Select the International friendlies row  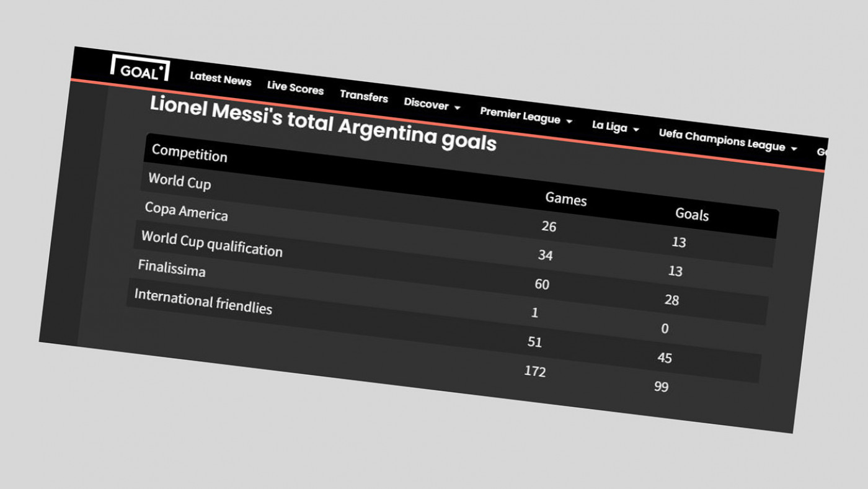click(203, 301)
